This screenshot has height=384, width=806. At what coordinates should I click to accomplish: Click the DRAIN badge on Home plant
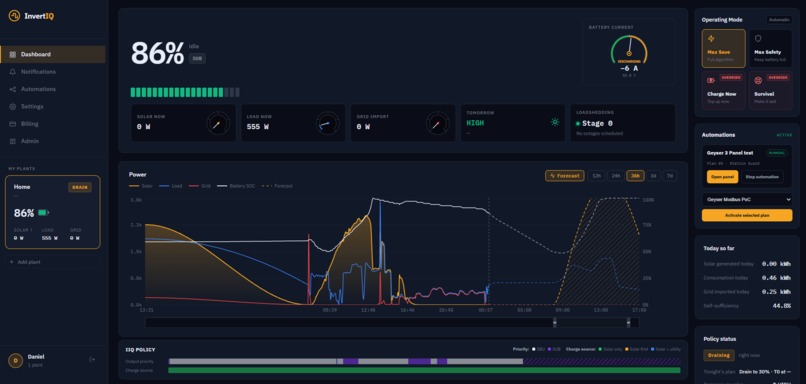80,188
